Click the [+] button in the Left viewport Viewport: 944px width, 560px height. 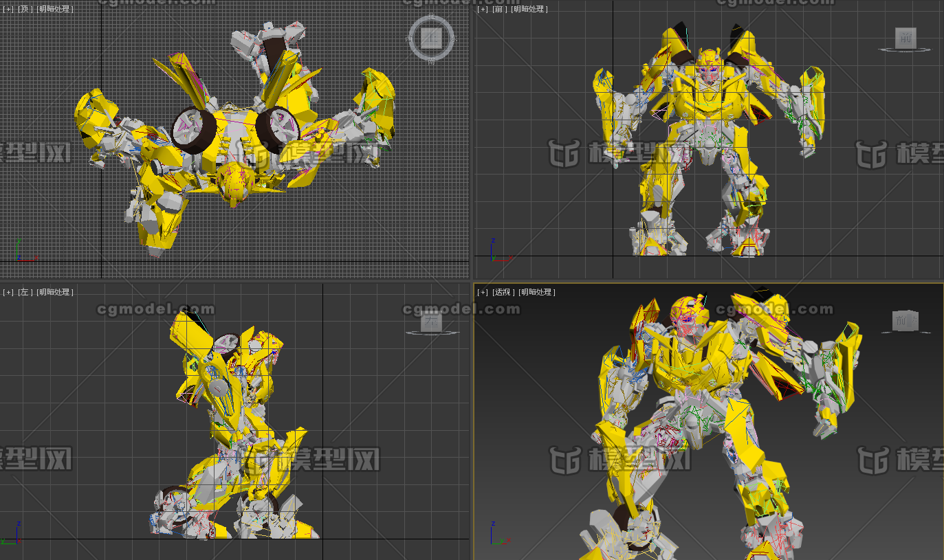(x=7, y=291)
